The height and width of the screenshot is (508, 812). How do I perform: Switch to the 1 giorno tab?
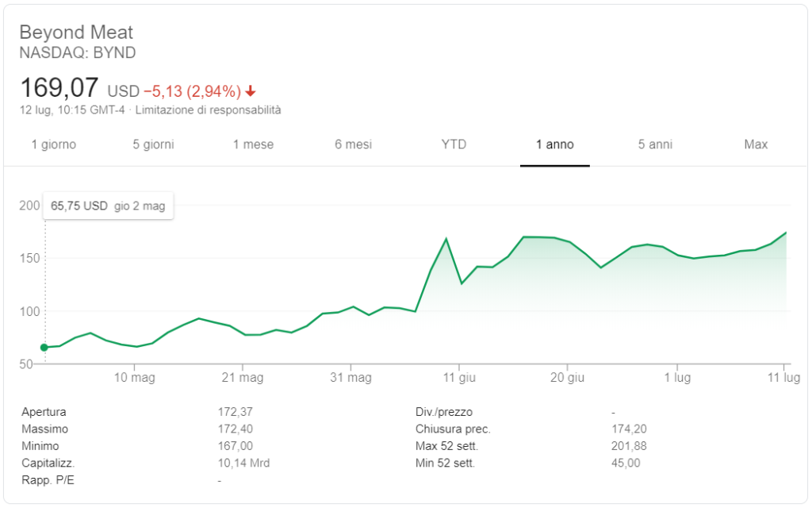[x=53, y=144]
